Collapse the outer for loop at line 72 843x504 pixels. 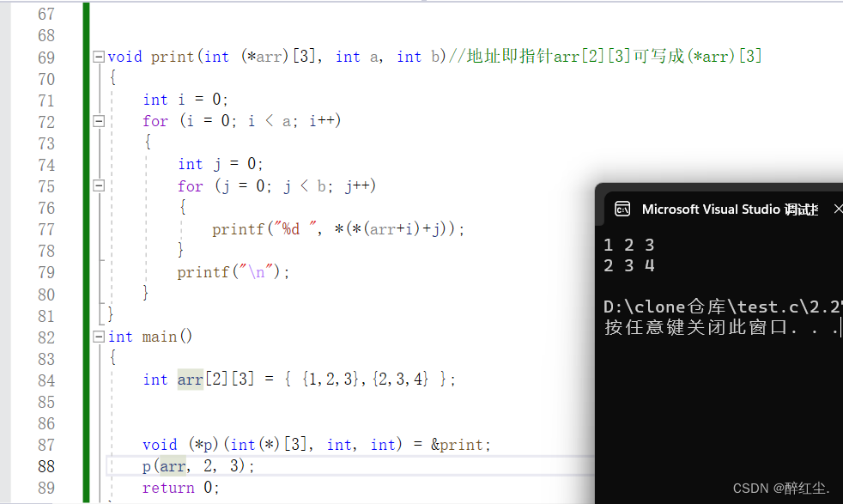point(99,121)
